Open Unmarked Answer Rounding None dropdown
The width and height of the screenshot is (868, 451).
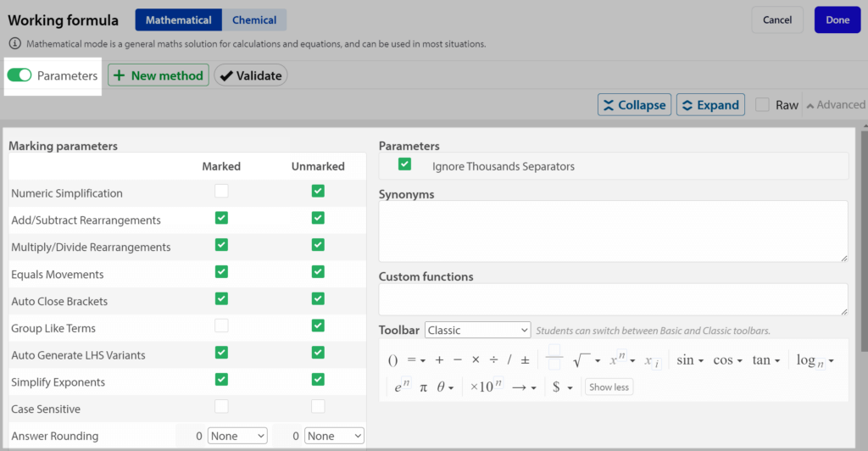coord(334,436)
